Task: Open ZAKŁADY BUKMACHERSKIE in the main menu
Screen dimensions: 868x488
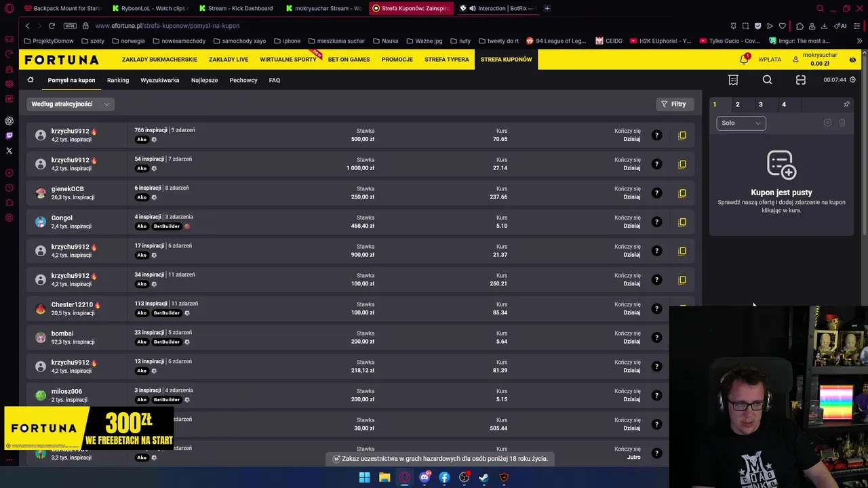Action: pyautogui.click(x=159, y=59)
